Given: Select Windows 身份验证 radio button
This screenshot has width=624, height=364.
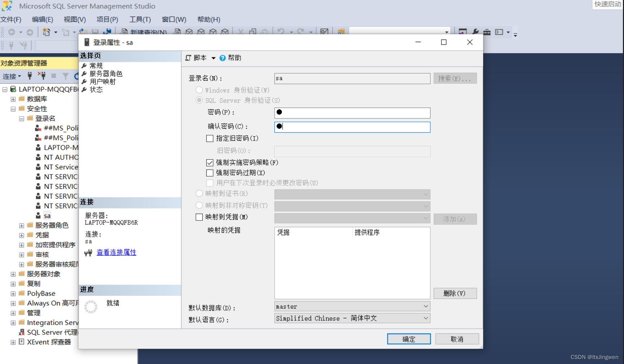Looking at the screenshot, I should (199, 90).
